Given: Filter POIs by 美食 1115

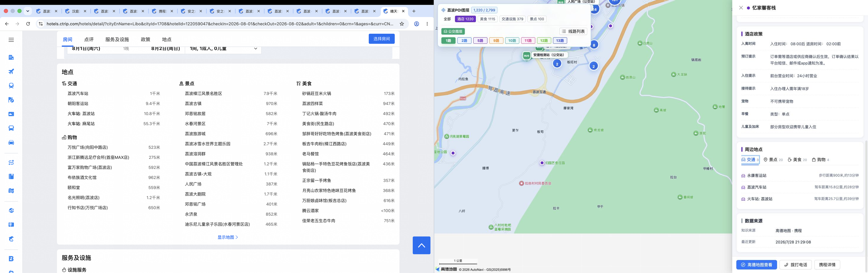Looking at the screenshot, I should (487, 19).
